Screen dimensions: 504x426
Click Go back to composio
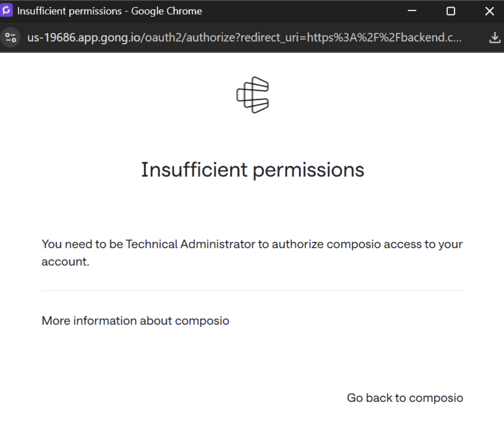(x=405, y=398)
